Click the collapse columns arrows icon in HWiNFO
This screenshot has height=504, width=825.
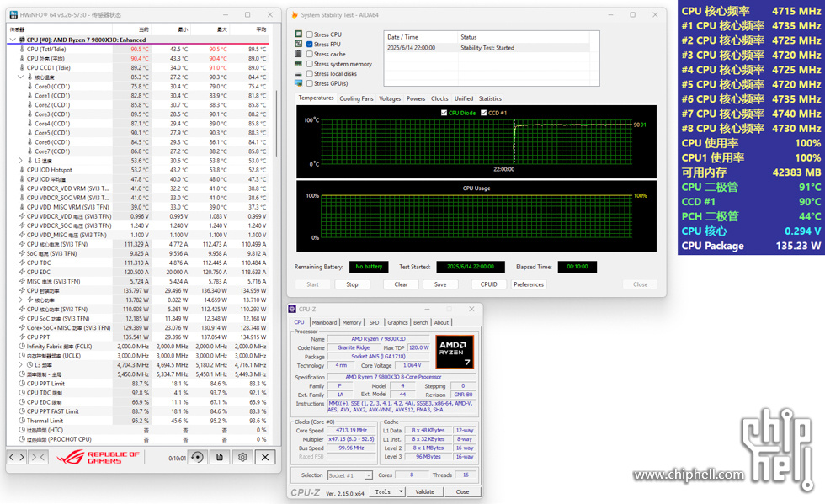pyautogui.click(x=38, y=457)
